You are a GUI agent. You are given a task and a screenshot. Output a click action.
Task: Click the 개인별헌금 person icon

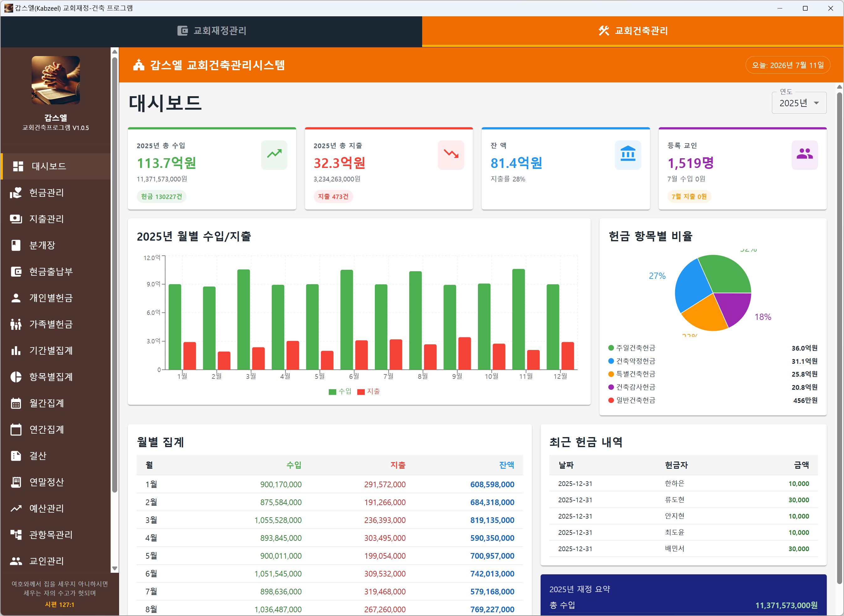coord(16,298)
